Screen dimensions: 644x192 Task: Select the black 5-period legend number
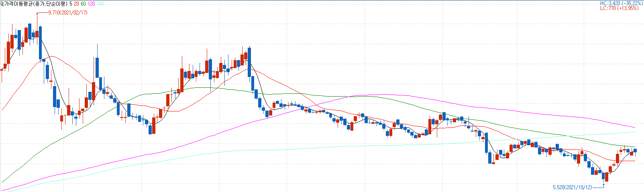click(x=71, y=3)
